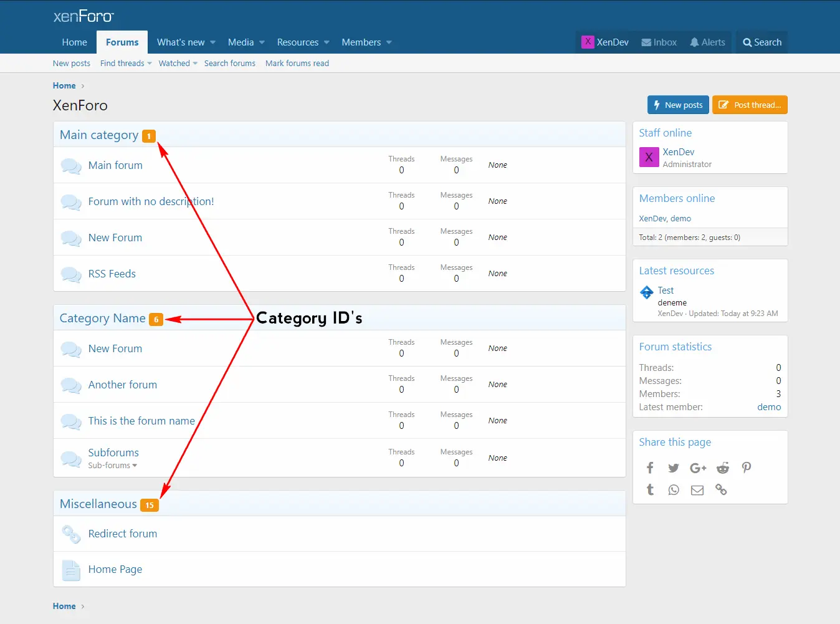The height and width of the screenshot is (624, 840).
Task: Open the Home Page node link
Action: coord(115,570)
